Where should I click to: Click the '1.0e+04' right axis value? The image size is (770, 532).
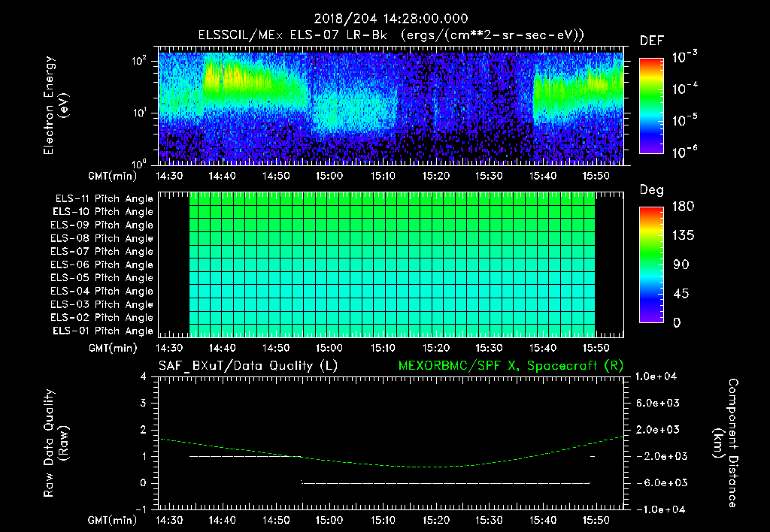pos(656,376)
